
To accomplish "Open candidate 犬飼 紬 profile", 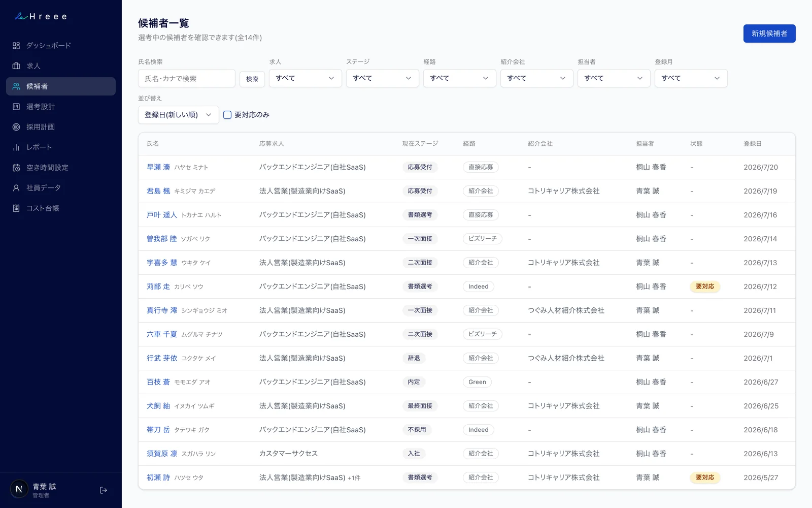I will coord(158,406).
